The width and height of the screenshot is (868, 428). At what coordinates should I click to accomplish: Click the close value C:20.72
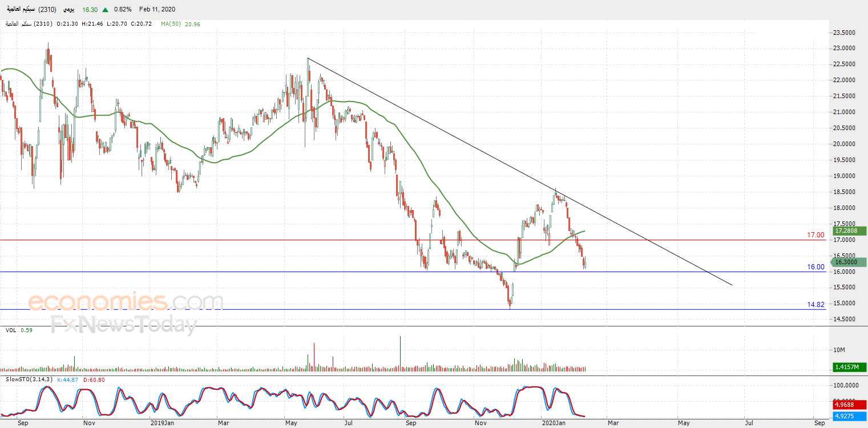(140, 24)
